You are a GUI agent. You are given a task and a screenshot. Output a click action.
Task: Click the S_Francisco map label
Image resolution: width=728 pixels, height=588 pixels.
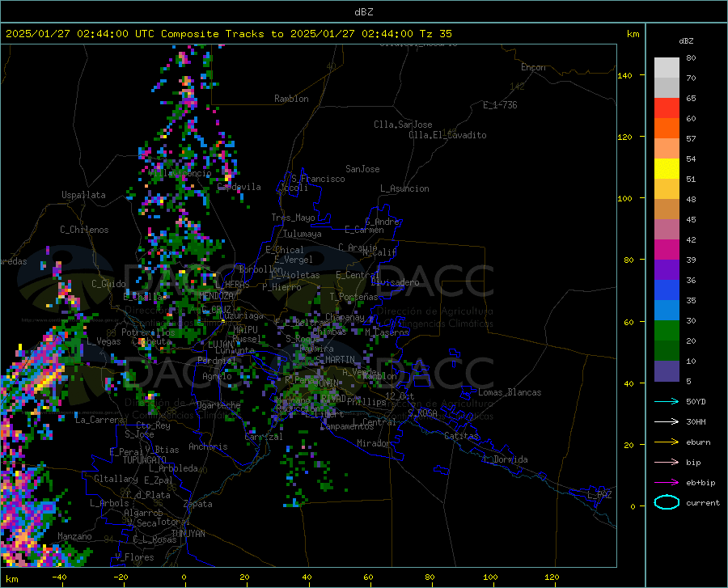pyautogui.click(x=318, y=179)
